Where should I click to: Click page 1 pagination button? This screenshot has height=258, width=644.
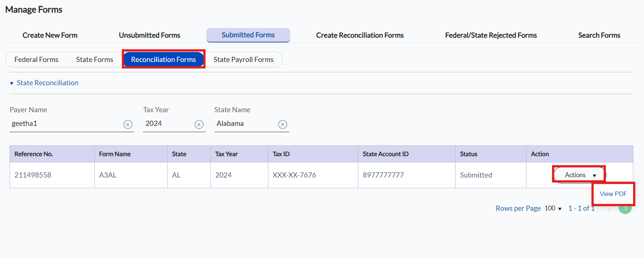tap(625, 209)
